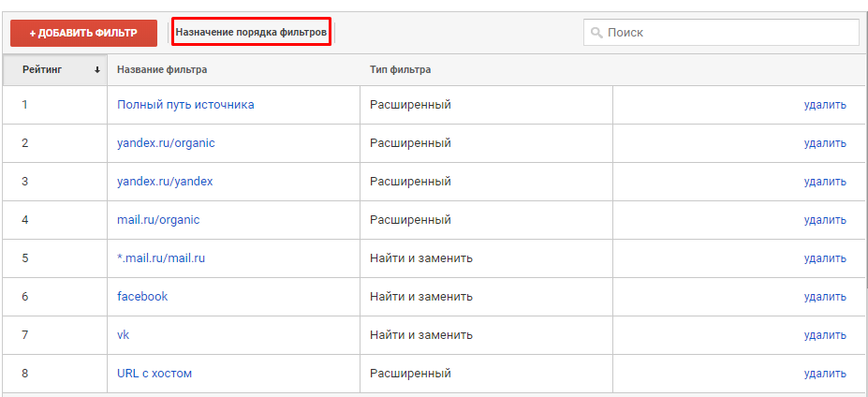This screenshot has width=868, height=397.
Task: Open the yandex.ru/yandex filter
Action: coord(165,181)
